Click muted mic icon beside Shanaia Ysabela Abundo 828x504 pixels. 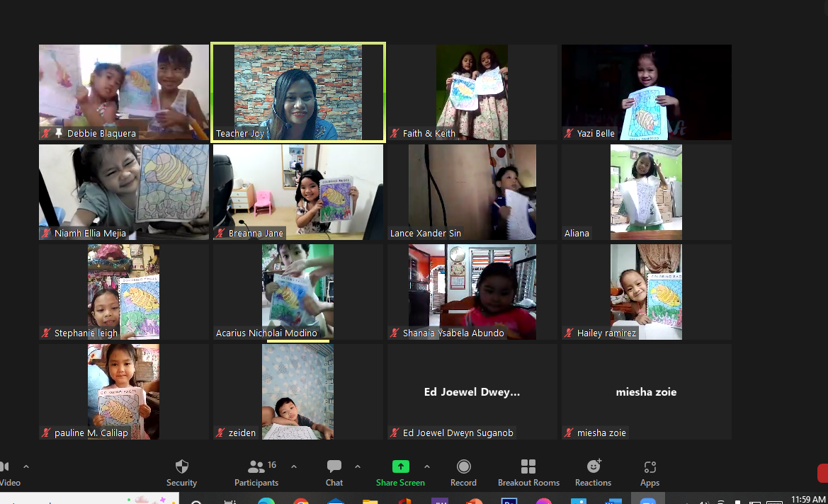tap(395, 333)
